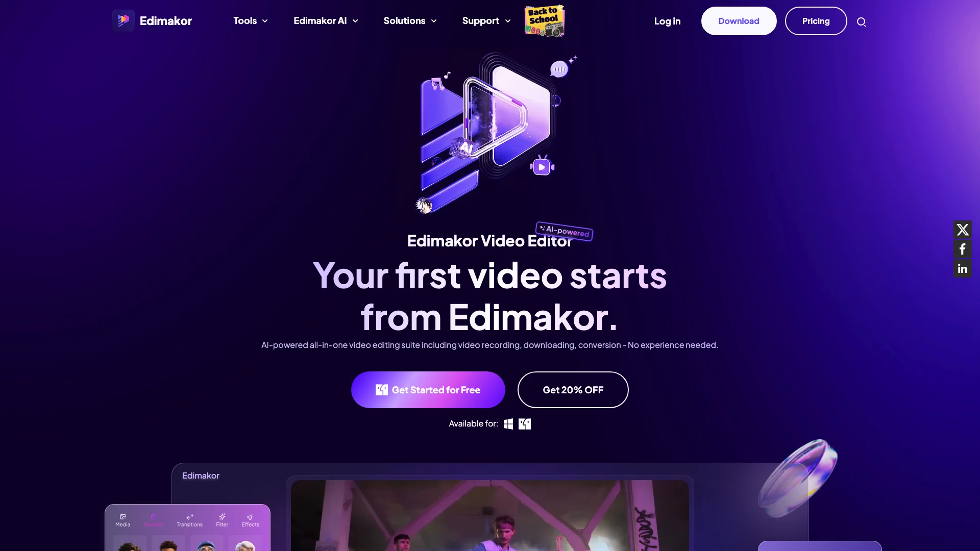
Task: Click the LinkedIn share icon
Action: [963, 268]
